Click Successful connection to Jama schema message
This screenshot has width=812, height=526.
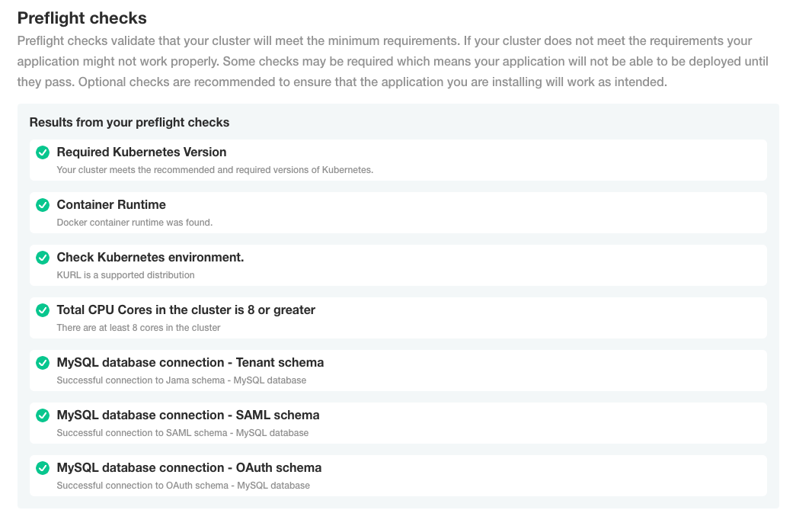click(x=181, y=380)
